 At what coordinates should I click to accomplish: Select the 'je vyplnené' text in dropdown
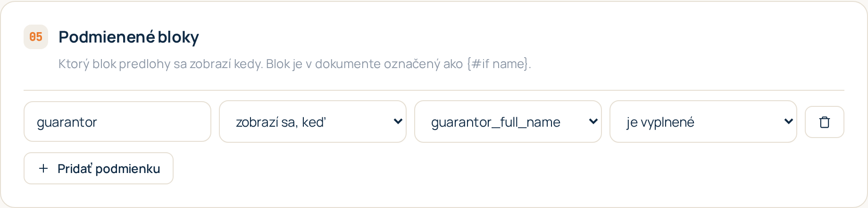[660, 122]
